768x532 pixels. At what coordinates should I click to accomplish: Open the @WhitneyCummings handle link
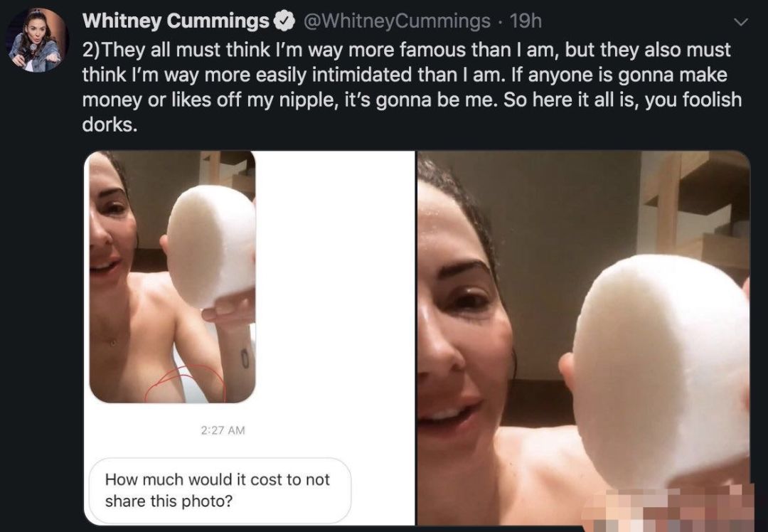tap(397, 21)
